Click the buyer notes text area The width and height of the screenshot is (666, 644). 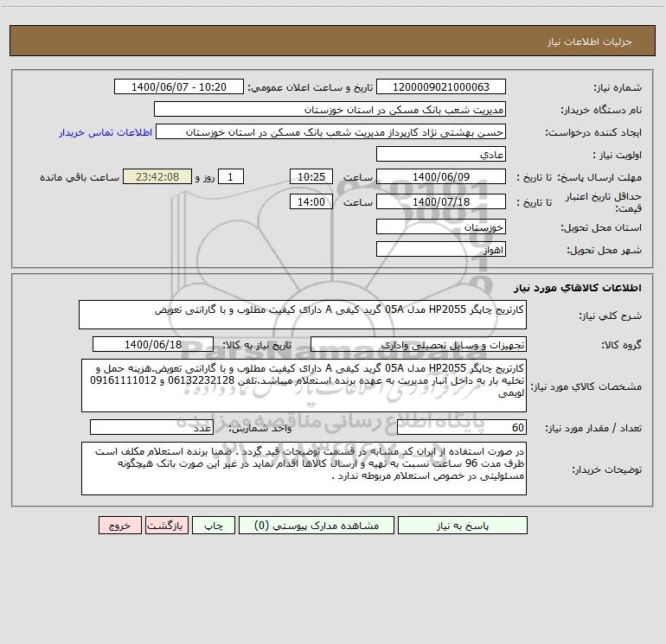[304, 469]
